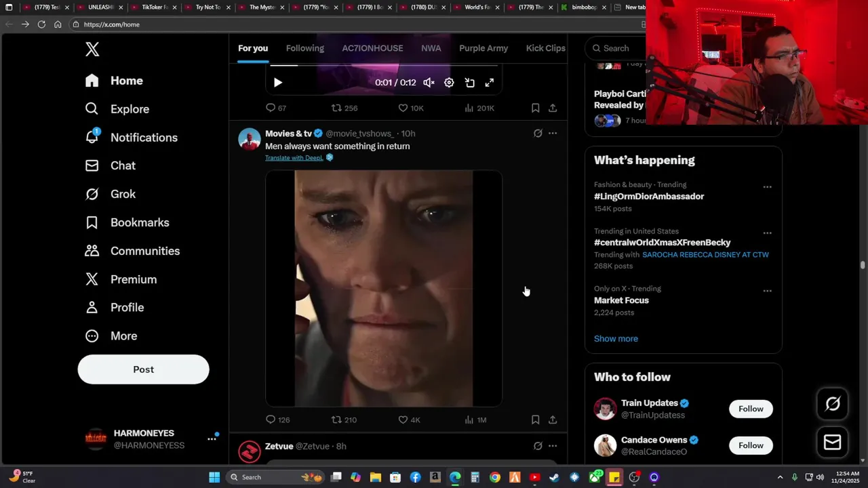Open the floating Grok button

click(x=832, y=405)
